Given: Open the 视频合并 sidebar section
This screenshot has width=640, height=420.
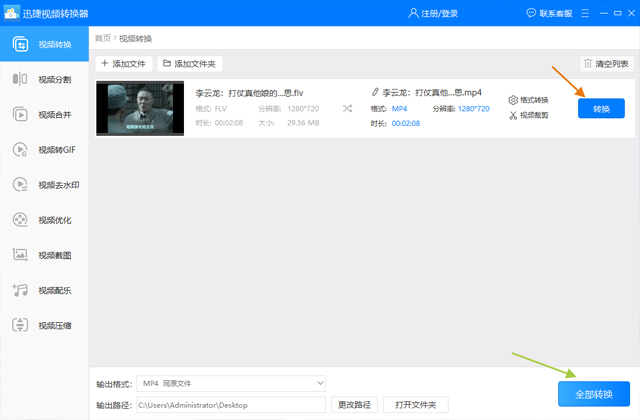Looking at the screenshot, I should (44, 114).
